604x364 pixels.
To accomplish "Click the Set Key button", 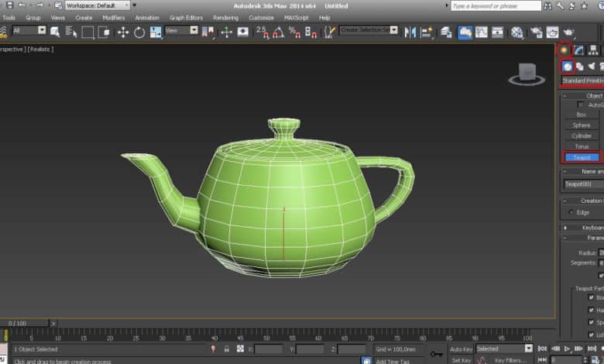I will tap(461, 361).
